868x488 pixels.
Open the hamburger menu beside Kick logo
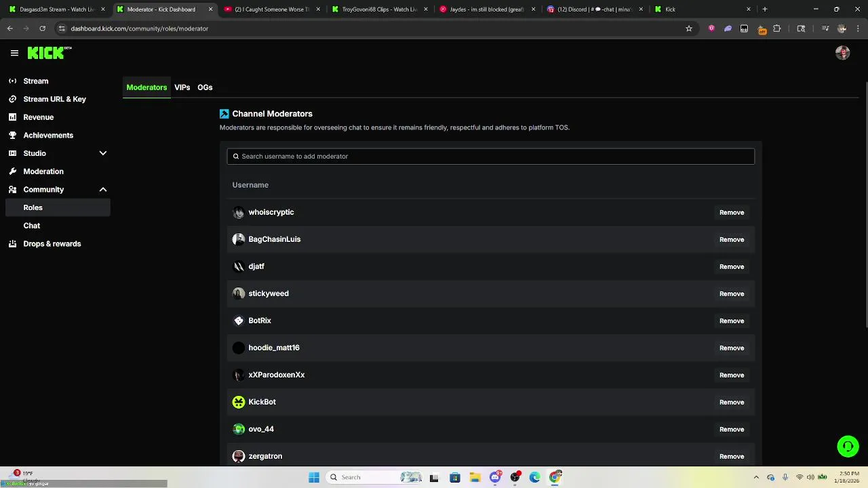point(14,53)
